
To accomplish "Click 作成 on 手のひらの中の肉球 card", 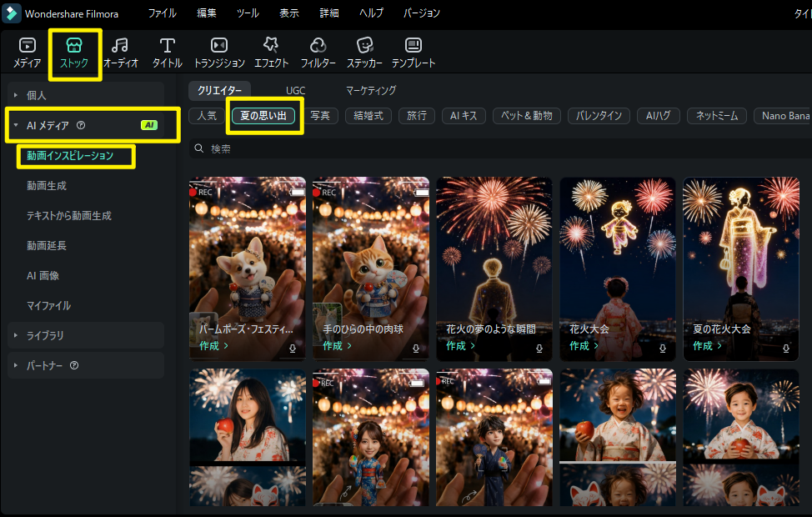I will [337, 345].
